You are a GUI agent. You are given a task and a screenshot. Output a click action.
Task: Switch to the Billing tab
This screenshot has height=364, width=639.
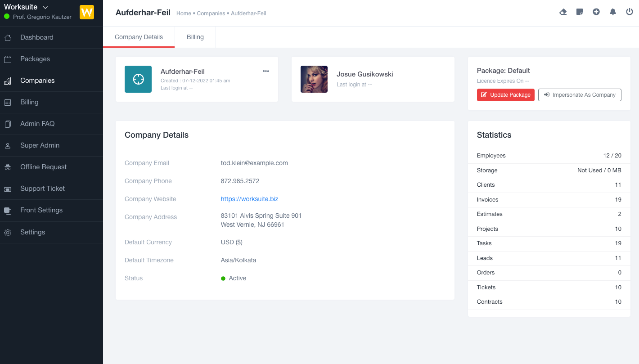[195, 37]
